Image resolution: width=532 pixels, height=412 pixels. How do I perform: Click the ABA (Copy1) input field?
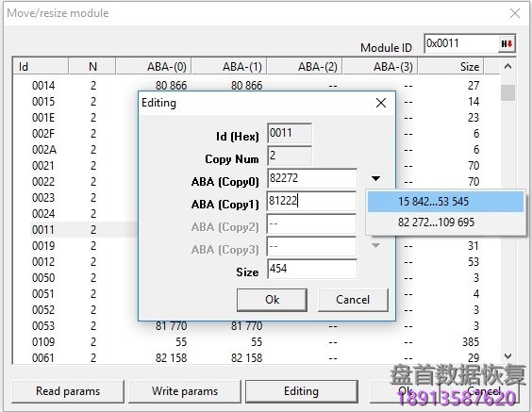(x=312, y=201)
